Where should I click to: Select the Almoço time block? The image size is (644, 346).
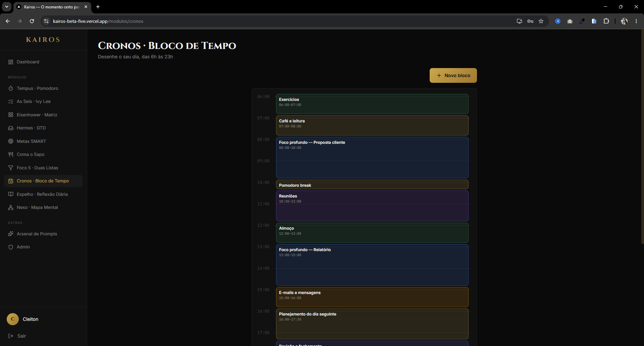coord(372,233)
